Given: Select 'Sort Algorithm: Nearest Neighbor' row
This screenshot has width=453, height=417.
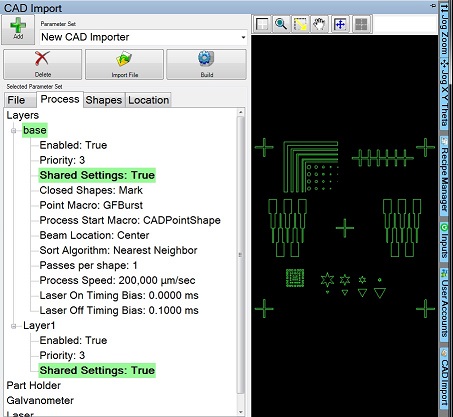Looking at the screenshot, I should [x=118, y=250].
